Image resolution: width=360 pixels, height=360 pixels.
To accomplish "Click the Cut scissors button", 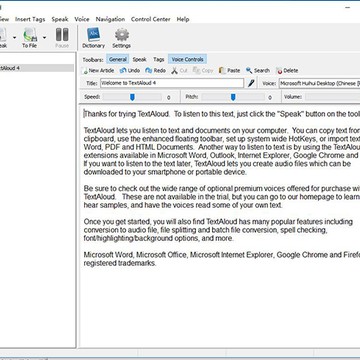I will [180, 71].
